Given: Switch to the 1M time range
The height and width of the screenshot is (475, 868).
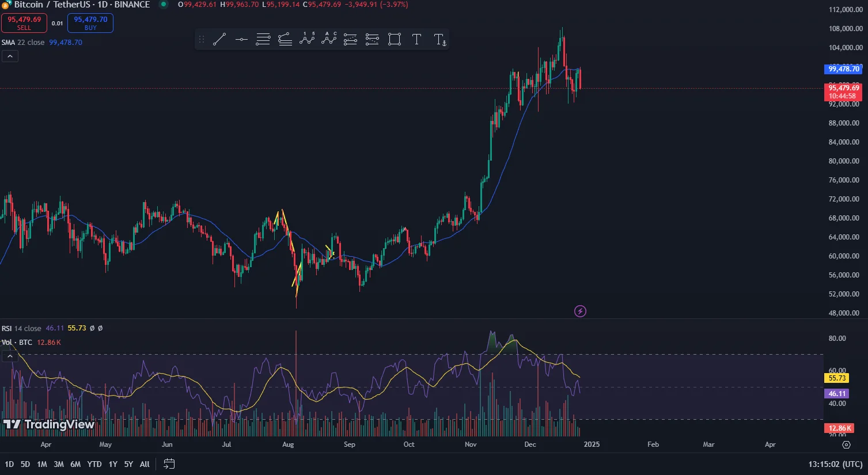Looking at the screenshot, I should click(42, 464).
